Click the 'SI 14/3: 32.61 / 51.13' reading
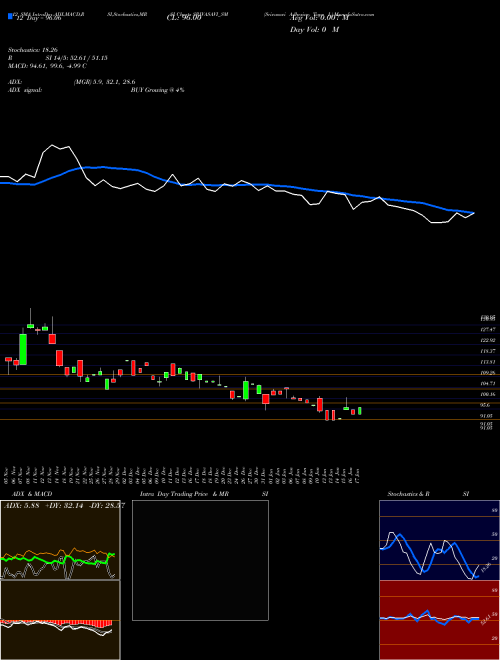Screen dimensions: 500x660 pyautogui.click(x=77, y=58)
